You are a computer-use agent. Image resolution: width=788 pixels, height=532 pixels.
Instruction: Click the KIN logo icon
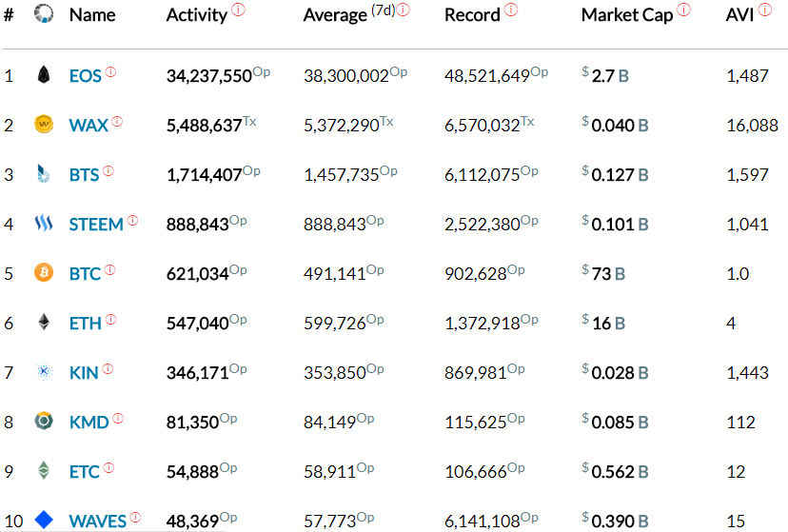[44, 371]
